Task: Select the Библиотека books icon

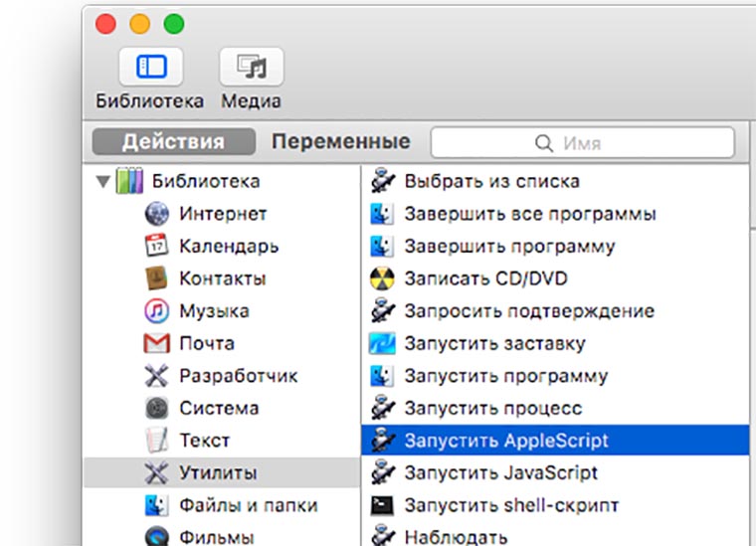Action: pos(129,181)
